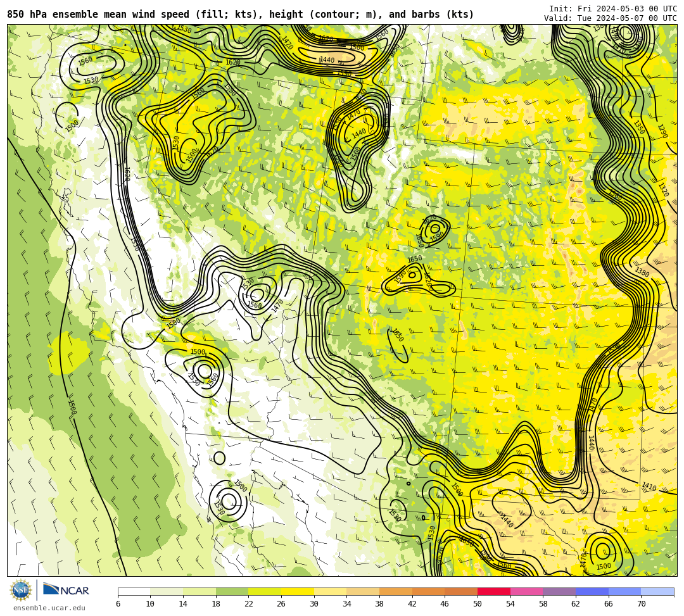Click the colorbar tick label 22
This screenshot has width=684, height=616.
point(249,604)
